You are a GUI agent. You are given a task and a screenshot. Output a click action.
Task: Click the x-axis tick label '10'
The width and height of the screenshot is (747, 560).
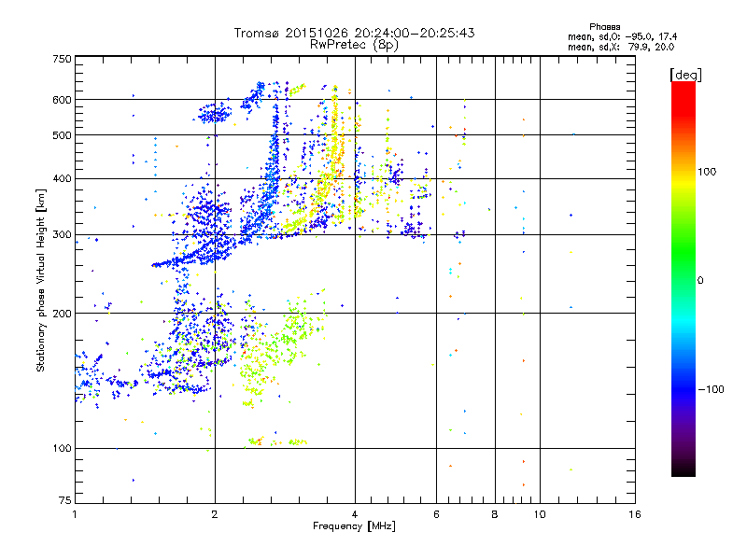[540, 514]
